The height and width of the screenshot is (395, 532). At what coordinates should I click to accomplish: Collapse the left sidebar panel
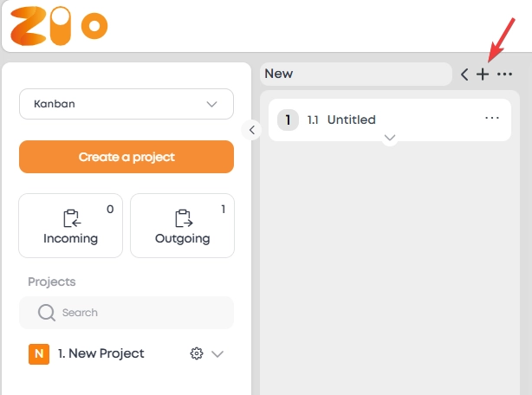(x=251, y=130)
